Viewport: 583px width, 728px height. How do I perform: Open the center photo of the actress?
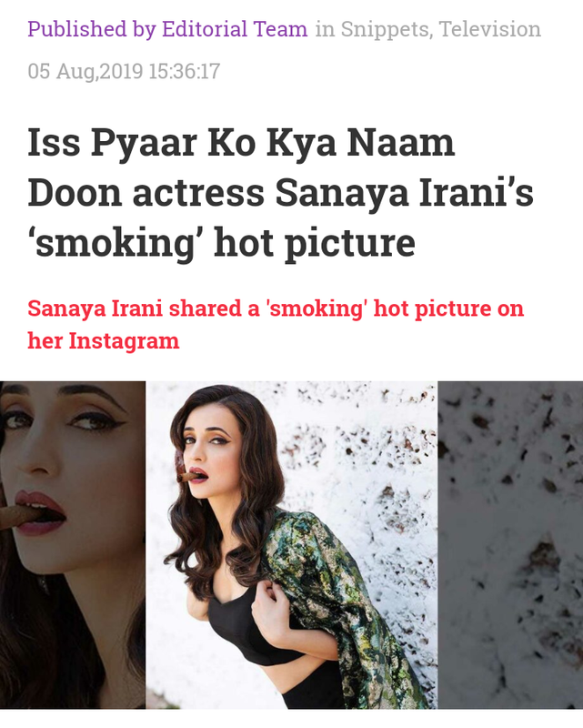tap(291, 545)
